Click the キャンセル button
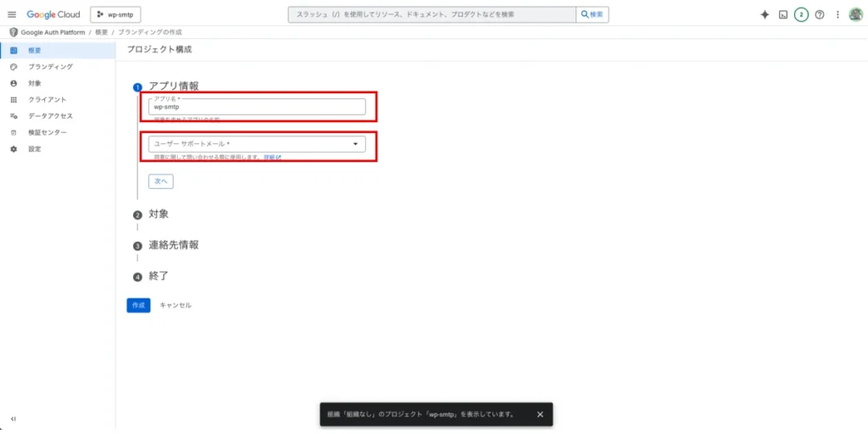Viewport: 868px width, 434px height. (175, 305)
